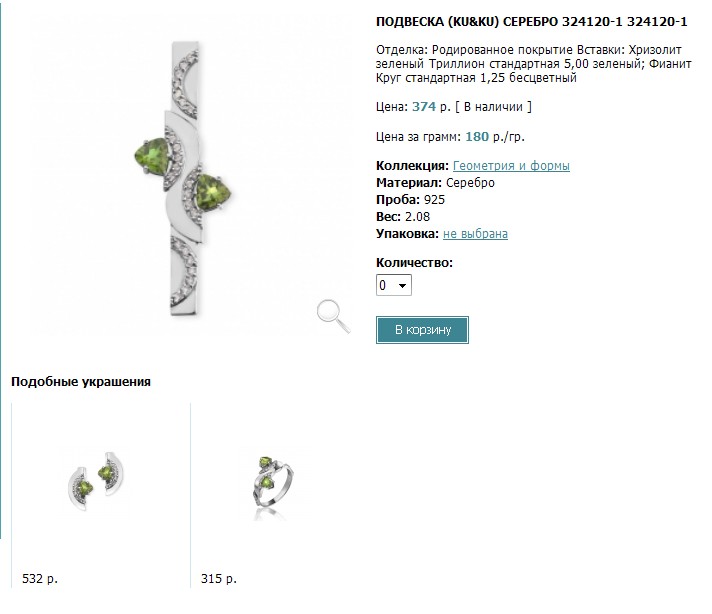
Task: Click the 'Материал: Серебро' line
Action: (435, 183)
